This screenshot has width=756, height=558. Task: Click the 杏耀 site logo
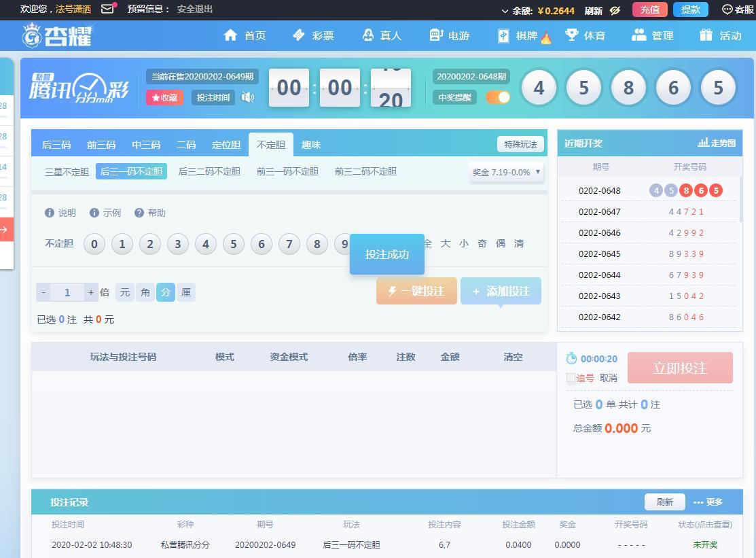point(57,36)
